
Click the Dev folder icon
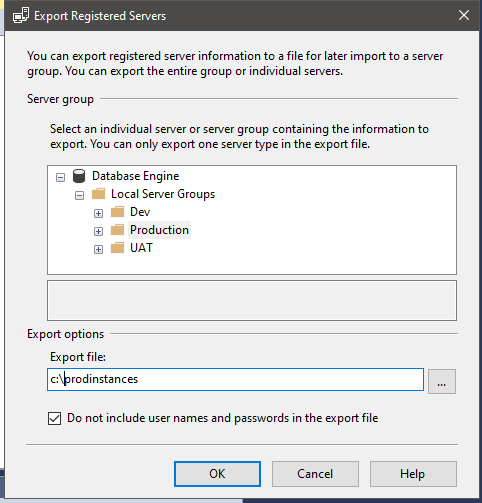117,212
